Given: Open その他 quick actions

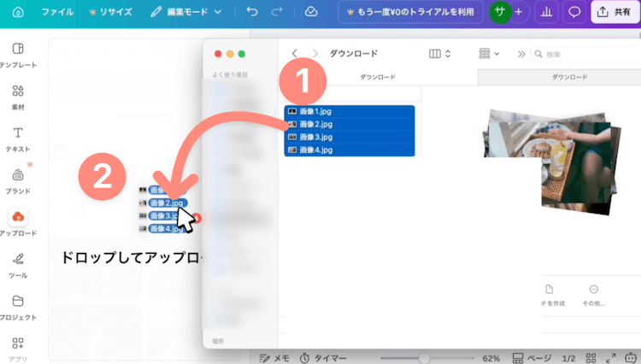Looking at the screenshot, I should tap(594, 295).
